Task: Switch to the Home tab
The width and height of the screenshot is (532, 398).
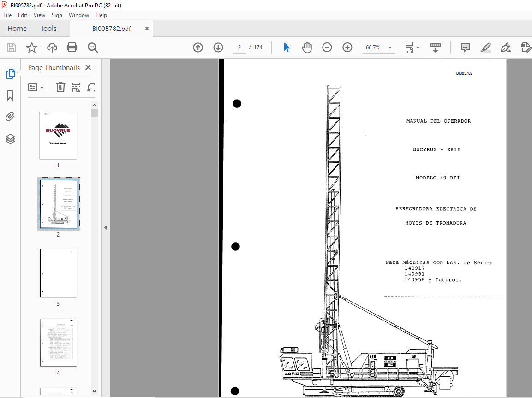Action: (17, 29)
